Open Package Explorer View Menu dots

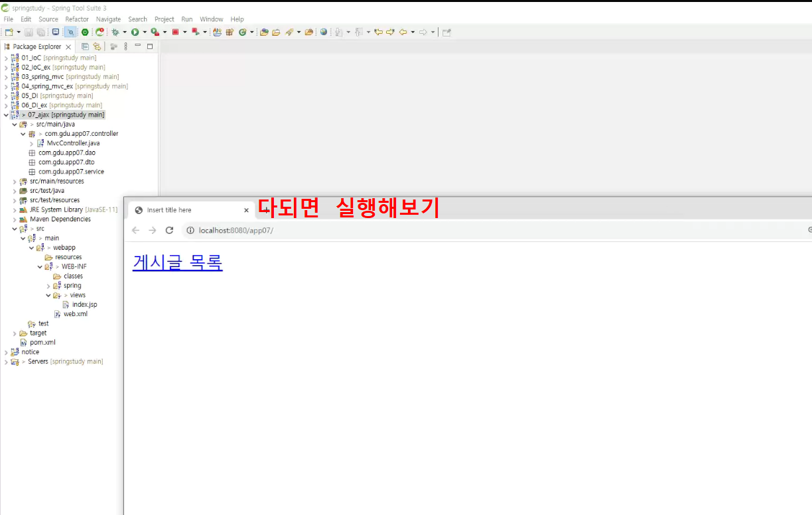(125, 46)
